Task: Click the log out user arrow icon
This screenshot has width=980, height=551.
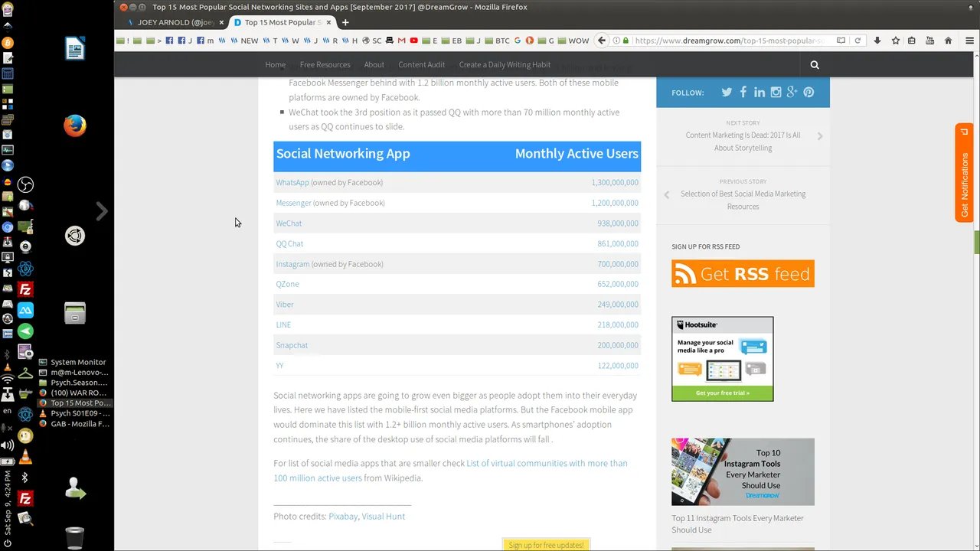Action: click(x=75, y=488)
